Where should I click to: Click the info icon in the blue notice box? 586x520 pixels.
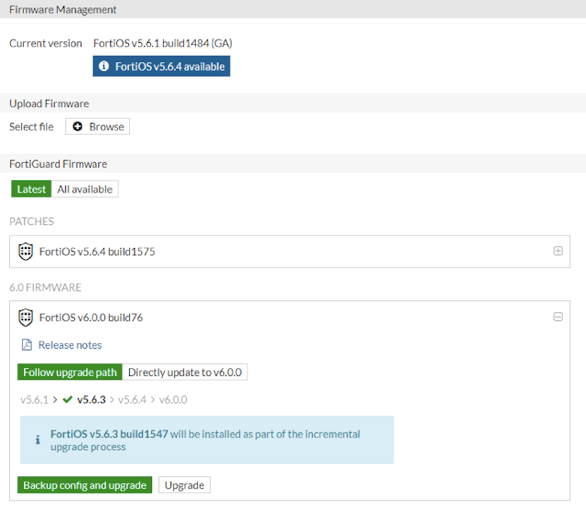pos(38,440)
